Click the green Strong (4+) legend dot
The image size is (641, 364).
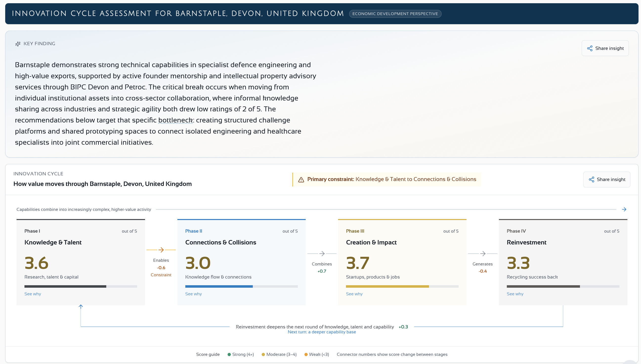click(229, 355)
